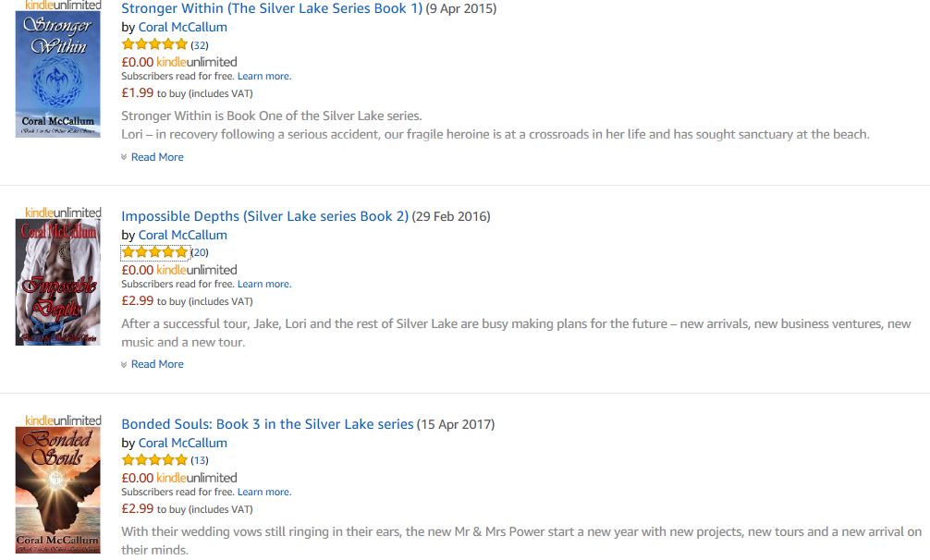Click kindleunlimited logo beside Stronger Within price
Screen dimensions: 930x560
click(197, 62)
